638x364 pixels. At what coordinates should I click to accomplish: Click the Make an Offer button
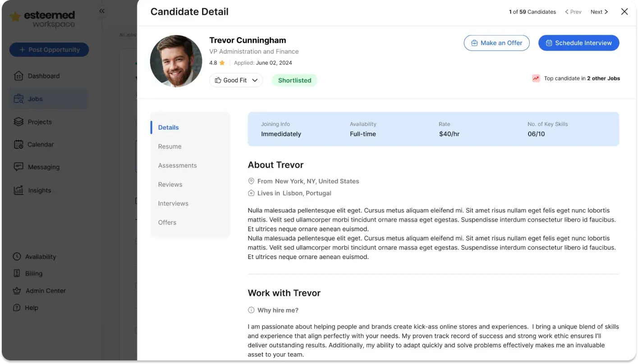click(496, 43)
